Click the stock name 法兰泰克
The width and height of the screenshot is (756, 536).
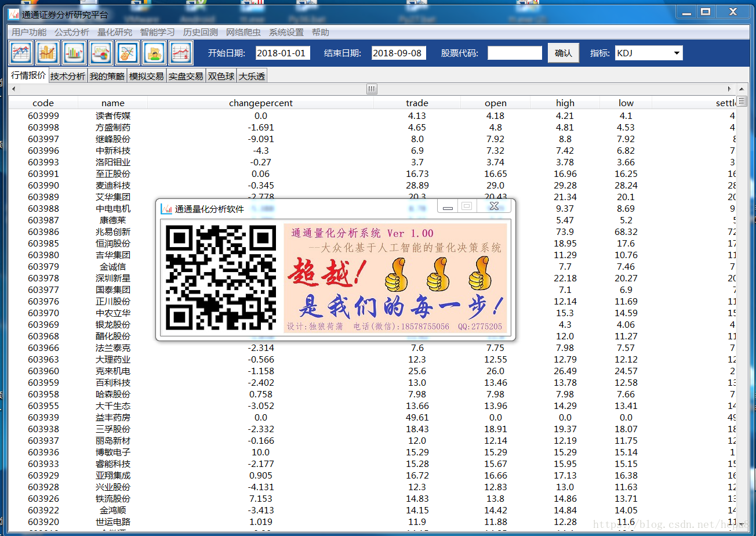click(113, 348)
